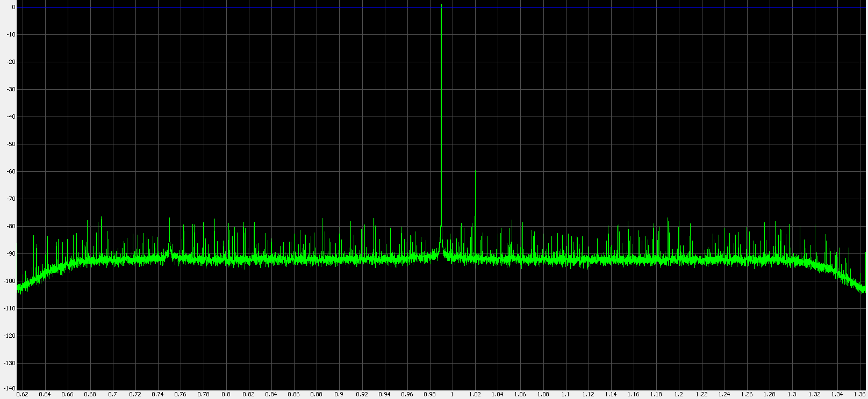The width and height of the screenshot is (868, 399).
Task: Click the x-axis label "0.8"
Action: [226, 395]
